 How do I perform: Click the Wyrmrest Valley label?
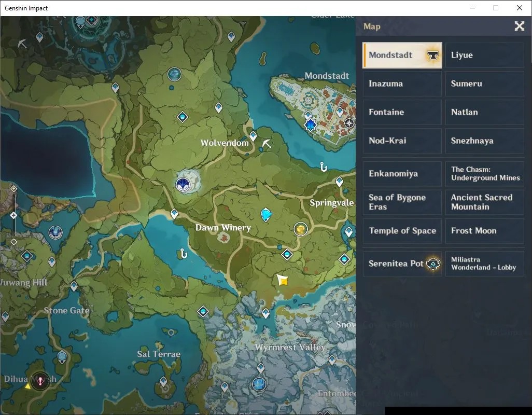[290, 347]
